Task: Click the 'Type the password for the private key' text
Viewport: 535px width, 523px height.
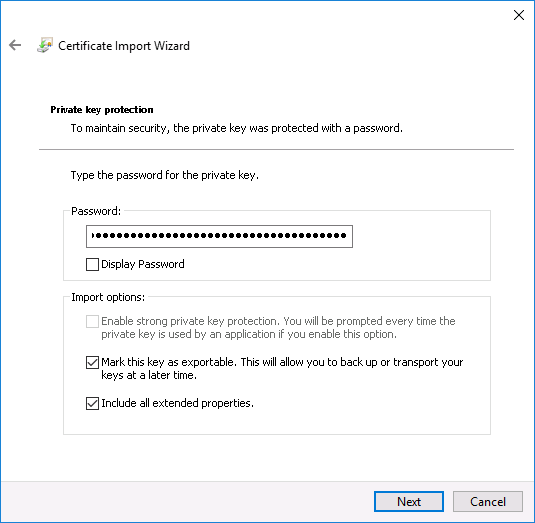Action: click(x=164, y=175)
